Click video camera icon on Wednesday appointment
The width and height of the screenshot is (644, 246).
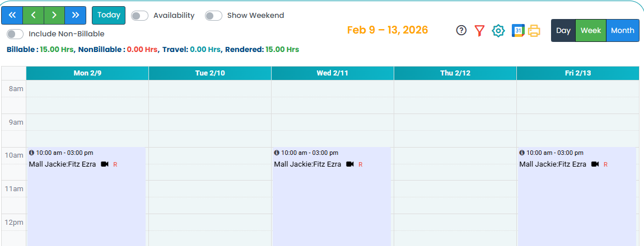350,164
